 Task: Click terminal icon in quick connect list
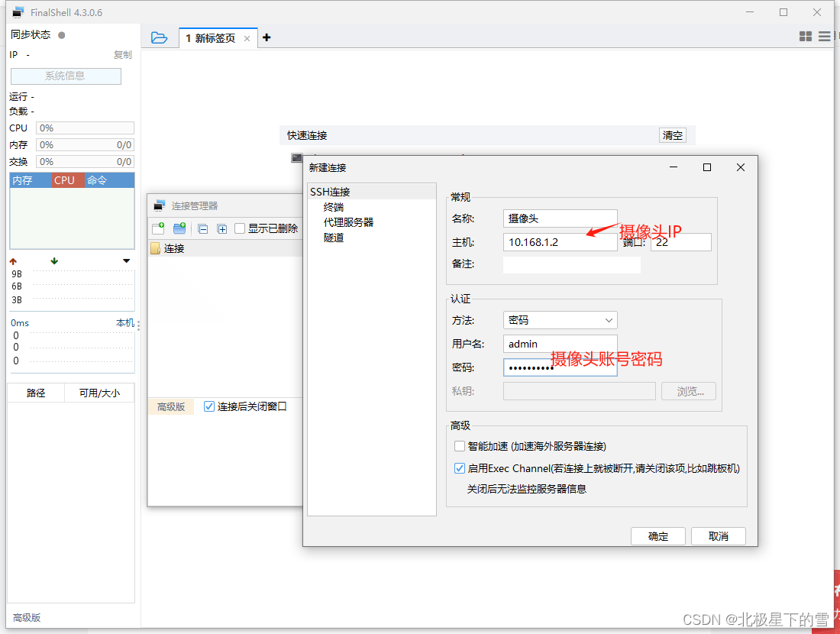click(x=297, y=157)
